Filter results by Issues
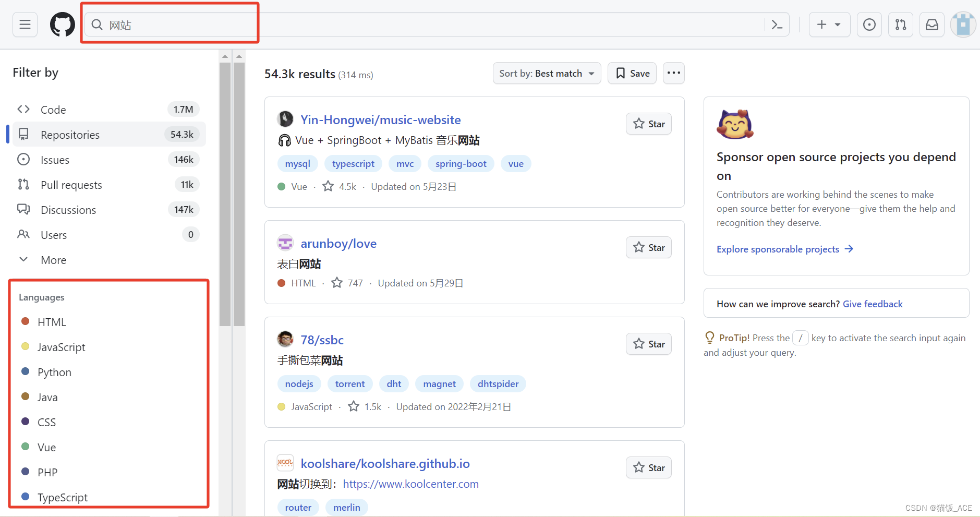This screenshot has width=980, height=517. pos(108,160)
